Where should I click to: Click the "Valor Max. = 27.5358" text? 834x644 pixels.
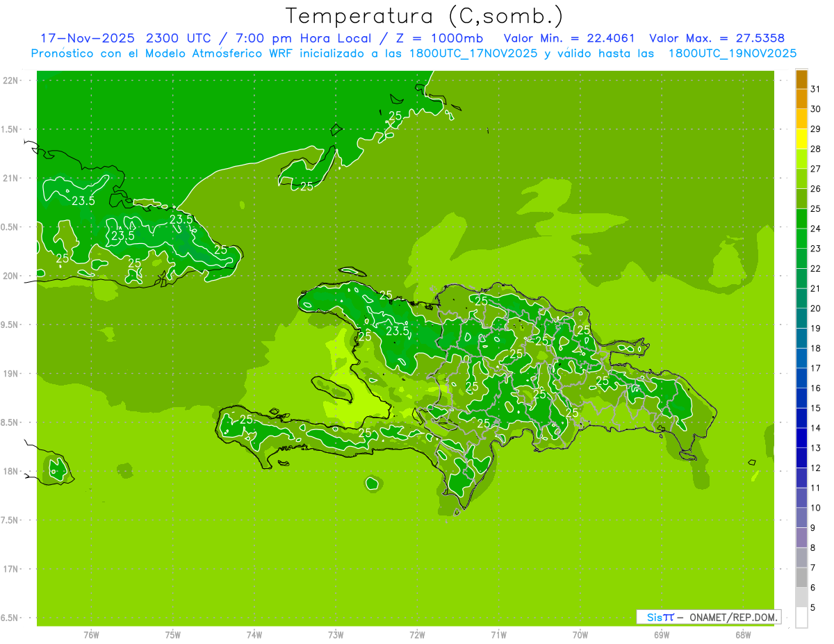point(717,38)
